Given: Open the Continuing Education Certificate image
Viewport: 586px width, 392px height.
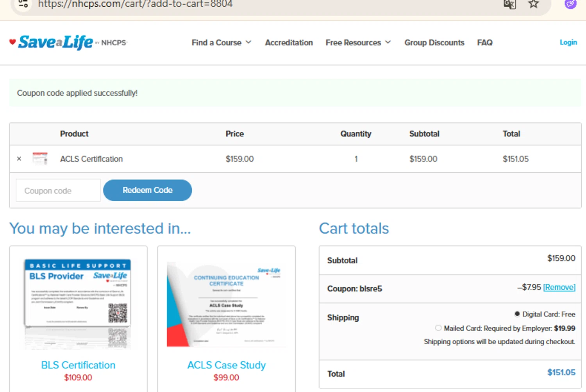Looking at the screenshot, I should (226, 304).
